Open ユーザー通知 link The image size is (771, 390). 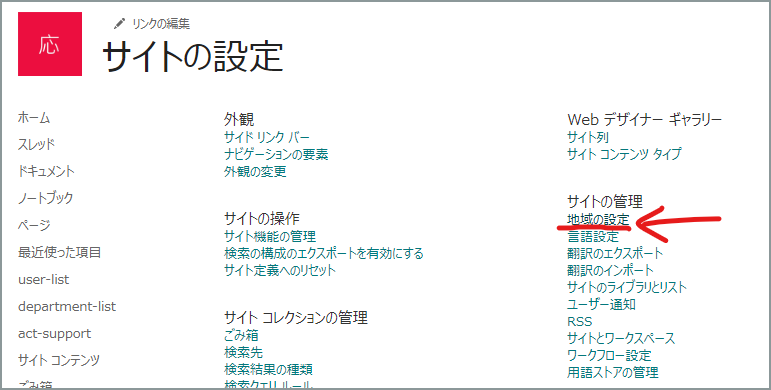[601, 304]
